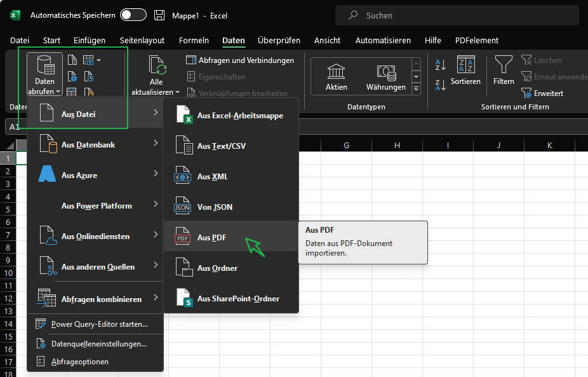Open the Sortieren dialog
This screenshot has width=588, height=377.
pos(465,71)
